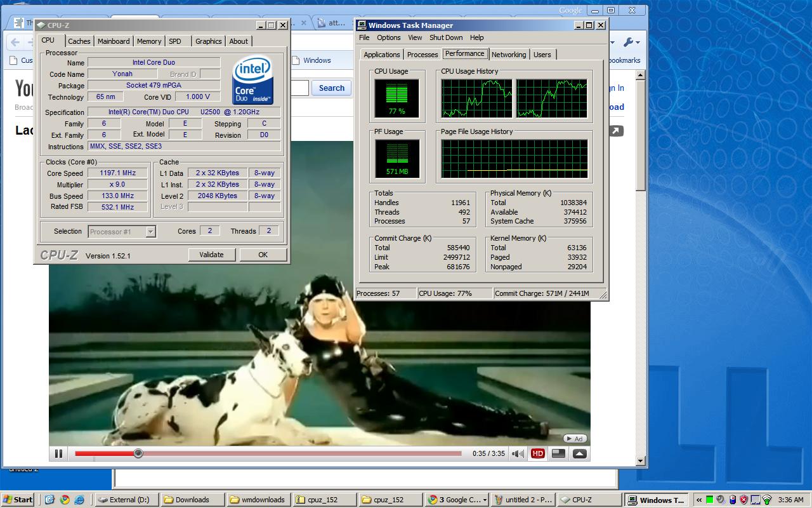
Task: Click the video seek handle
Action: 138,453
